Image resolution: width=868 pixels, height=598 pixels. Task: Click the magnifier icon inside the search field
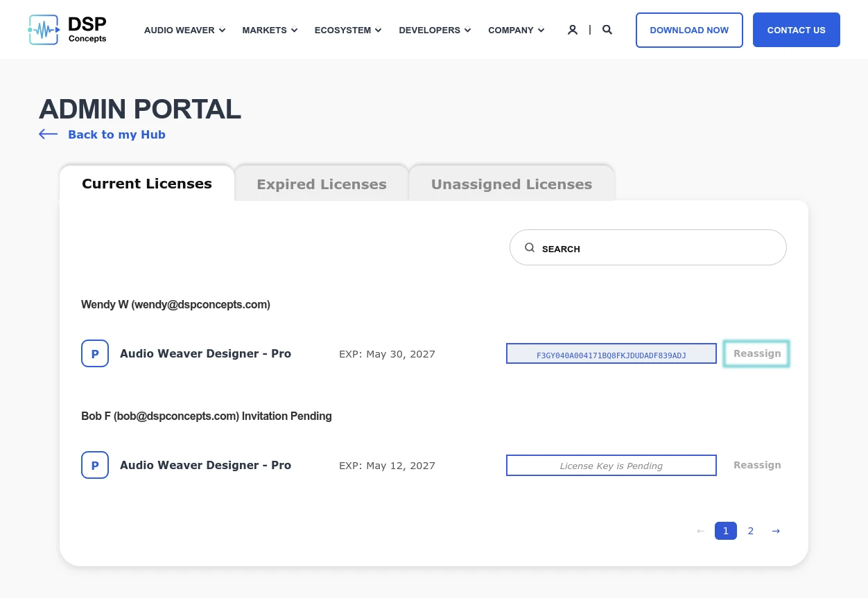(x=530, y=248)
